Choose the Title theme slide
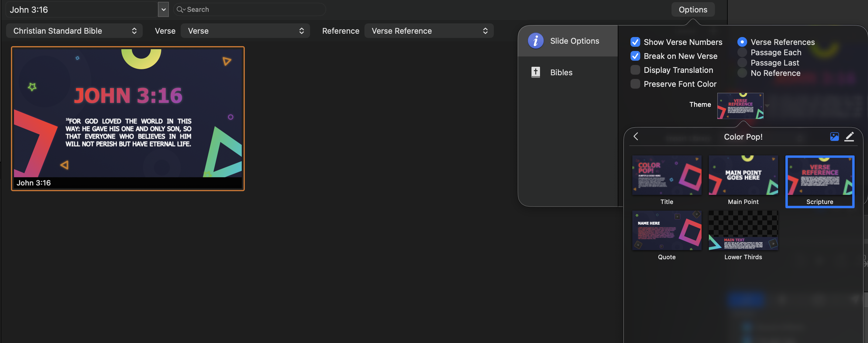This screenshot has width=868, height=343. (x=667, y=181)
